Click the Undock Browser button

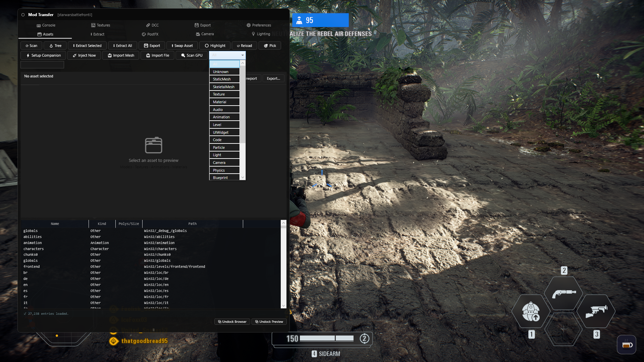(232, 321)
